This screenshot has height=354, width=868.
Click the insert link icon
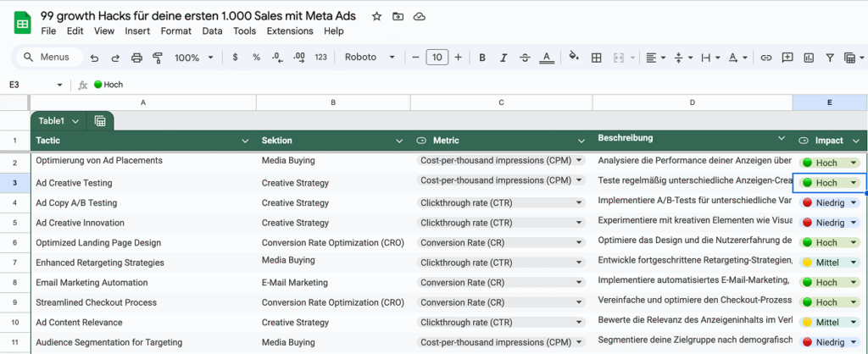click(766, 58)
